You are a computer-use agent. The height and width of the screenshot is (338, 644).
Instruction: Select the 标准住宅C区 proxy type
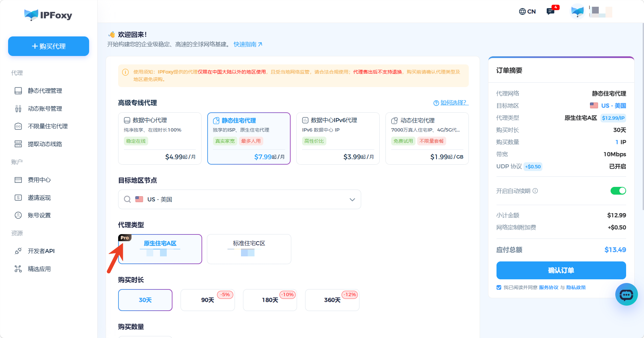(x=249, y=249)
